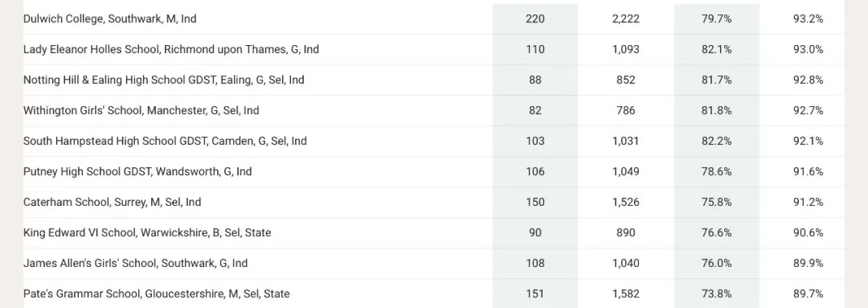Select the Dulwich College, Southwark row
This screenshot has width=868, height=308.
433,18
